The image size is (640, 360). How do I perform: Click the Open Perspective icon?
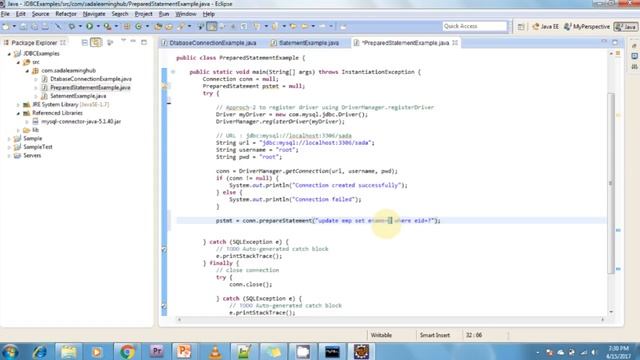click(521, 27)
